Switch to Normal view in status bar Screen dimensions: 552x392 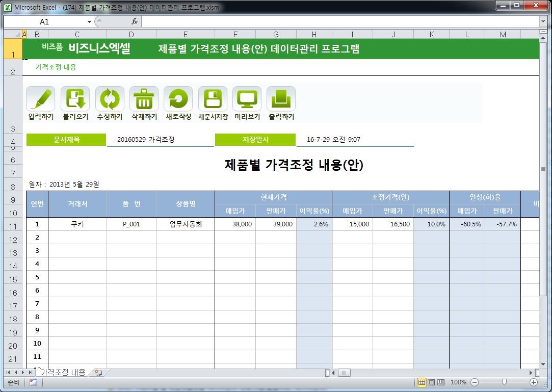pos(422,382)
